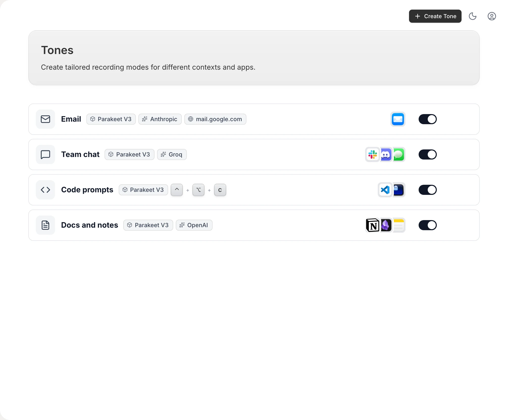Screen dimensions: 508x420
Task: Click the Option key shortcut keycap
Action: coord(198,190)
